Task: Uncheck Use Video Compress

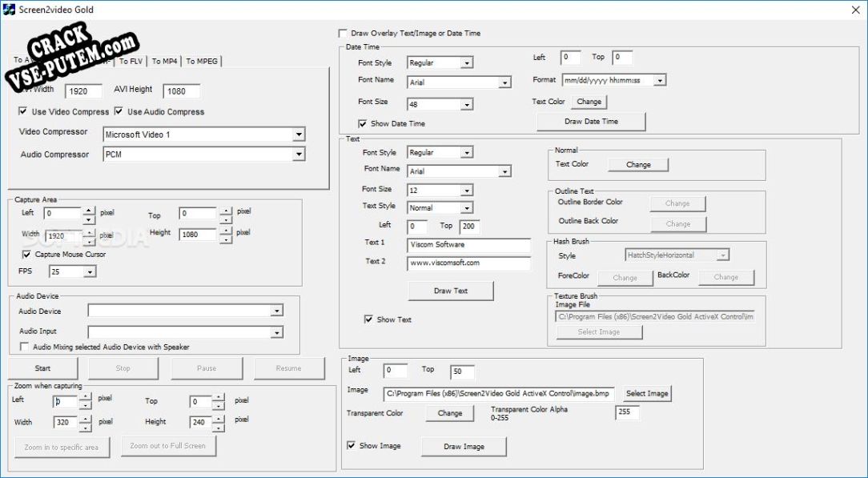Action: [22, 111]
